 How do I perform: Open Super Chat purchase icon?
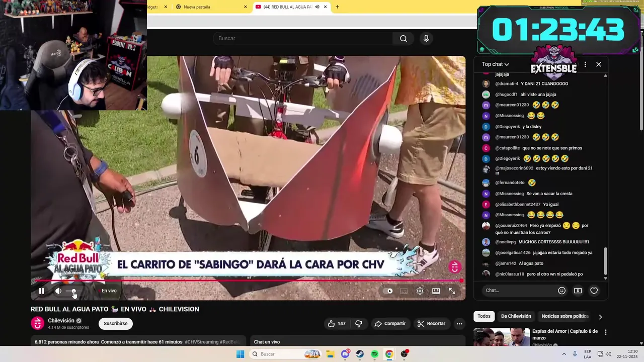pyautogui.click(x=578, y=290)
